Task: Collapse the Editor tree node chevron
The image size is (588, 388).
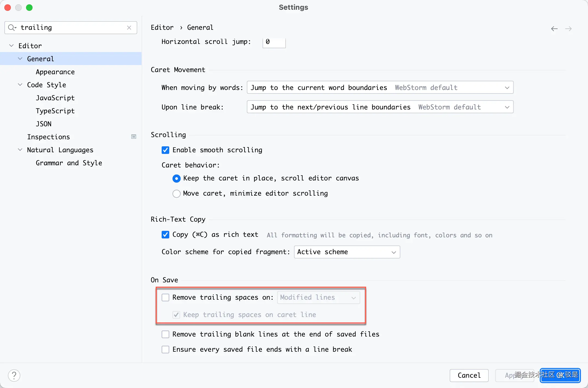Action: [11, 46]
